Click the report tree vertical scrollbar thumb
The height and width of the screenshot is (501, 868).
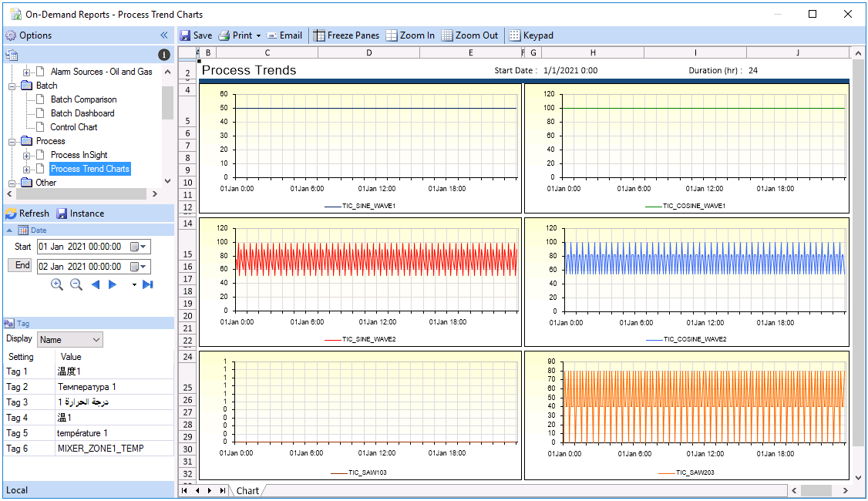tap(168, 103)
